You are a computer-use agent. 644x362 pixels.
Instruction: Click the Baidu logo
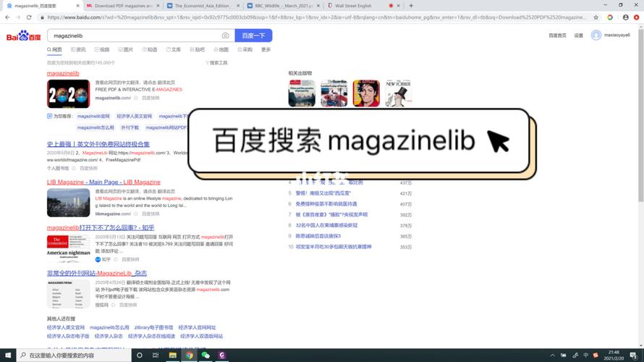click(23, 35)
